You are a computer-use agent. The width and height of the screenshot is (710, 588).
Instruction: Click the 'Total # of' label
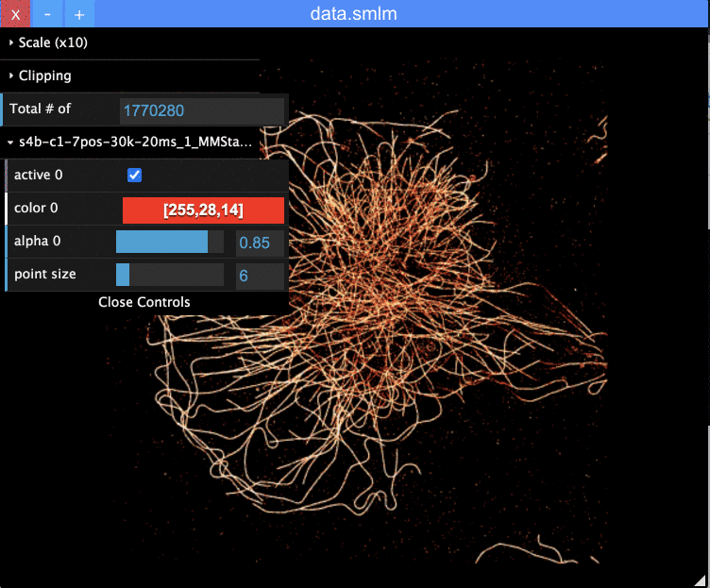[41, 109]
